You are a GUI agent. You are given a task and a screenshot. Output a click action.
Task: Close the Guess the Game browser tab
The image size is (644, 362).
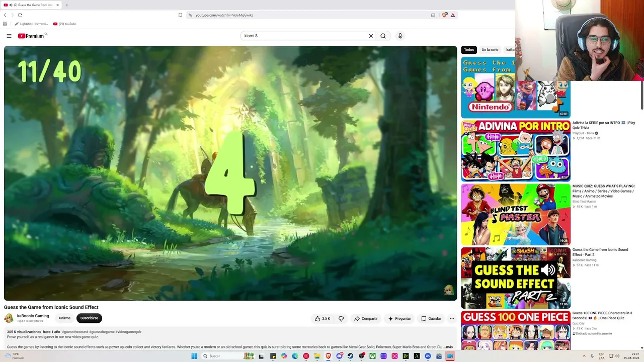pyautogui.click(x=57, y=5)
